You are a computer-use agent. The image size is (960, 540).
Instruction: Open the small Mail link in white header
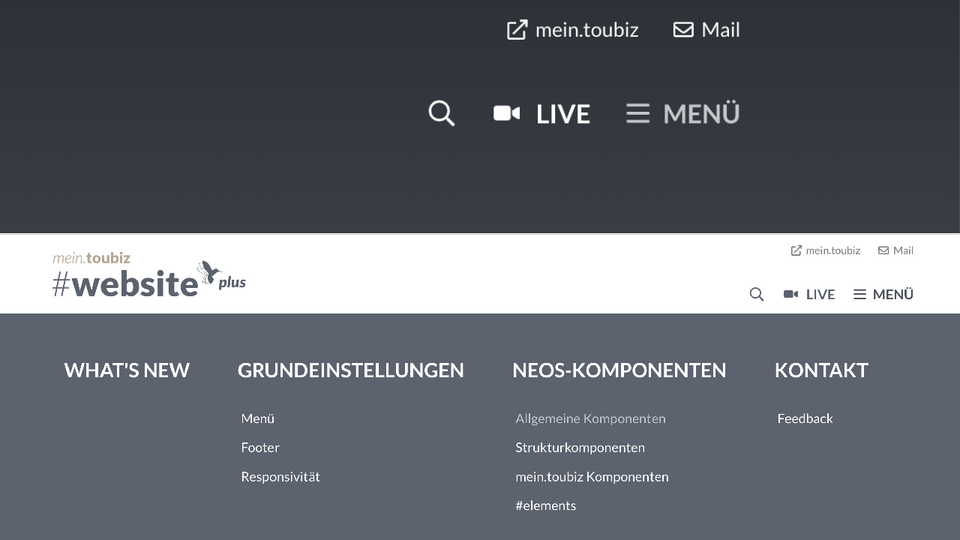[896, 250]
